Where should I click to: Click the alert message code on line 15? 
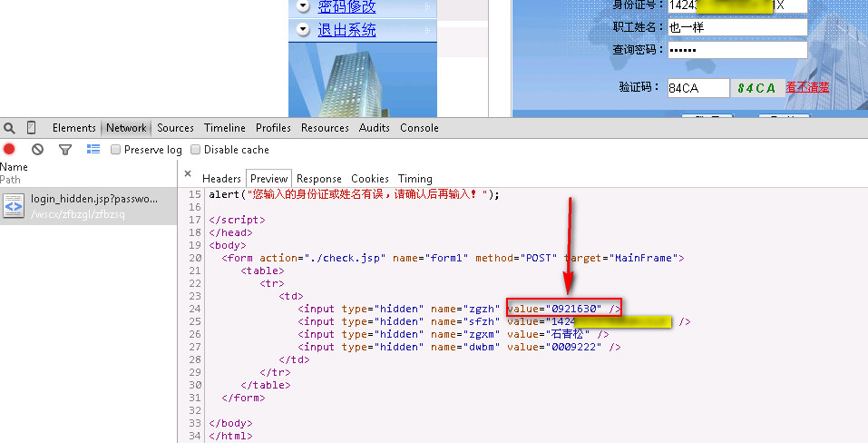355,194
